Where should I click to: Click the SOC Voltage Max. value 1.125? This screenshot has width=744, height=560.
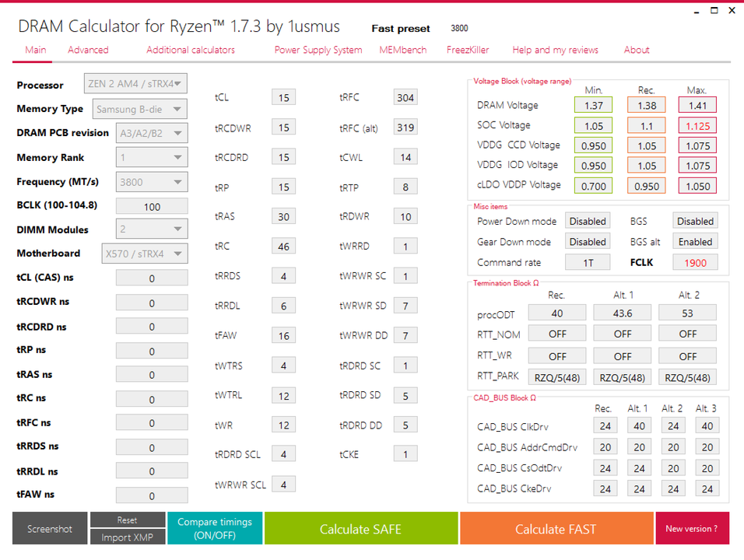pyautogui.click(x=697, y=126)
